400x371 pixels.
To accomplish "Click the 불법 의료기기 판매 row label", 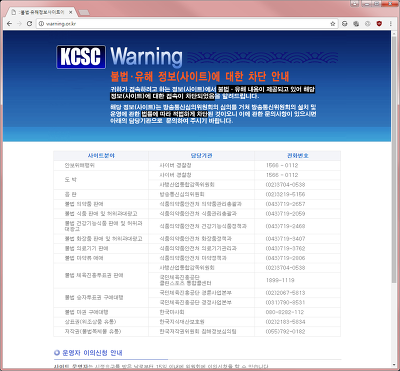I will click(86, 248).
